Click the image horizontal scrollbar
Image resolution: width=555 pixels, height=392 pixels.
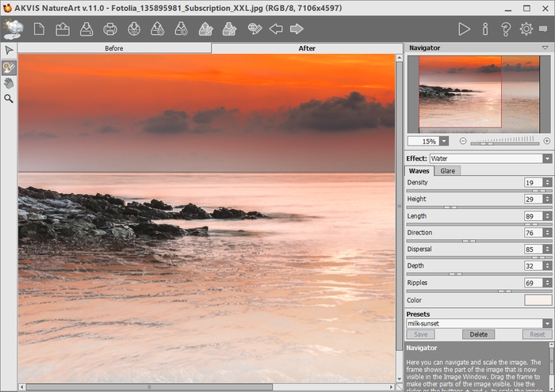[x=207, y=387]
